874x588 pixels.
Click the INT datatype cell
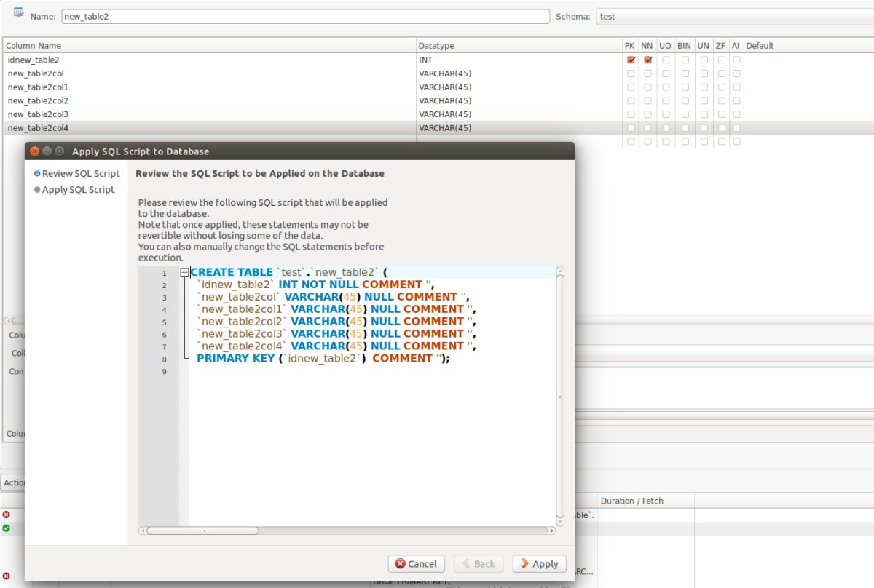(x=519, y=60)
